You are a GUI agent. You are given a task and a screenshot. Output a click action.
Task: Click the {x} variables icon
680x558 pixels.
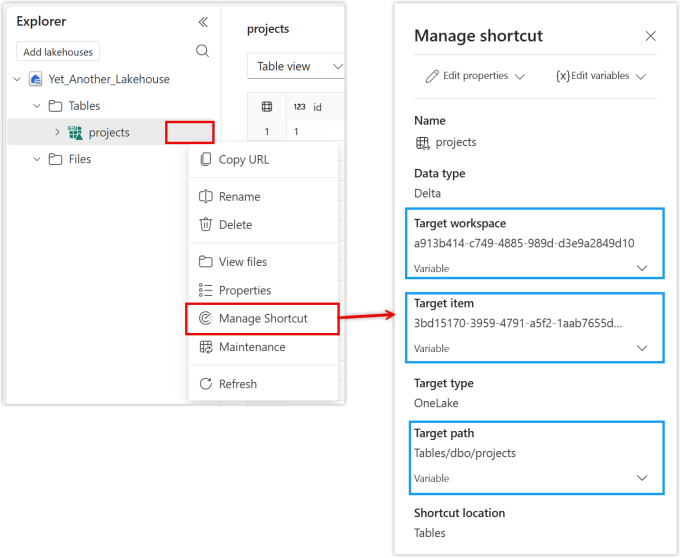coord(562,76)
